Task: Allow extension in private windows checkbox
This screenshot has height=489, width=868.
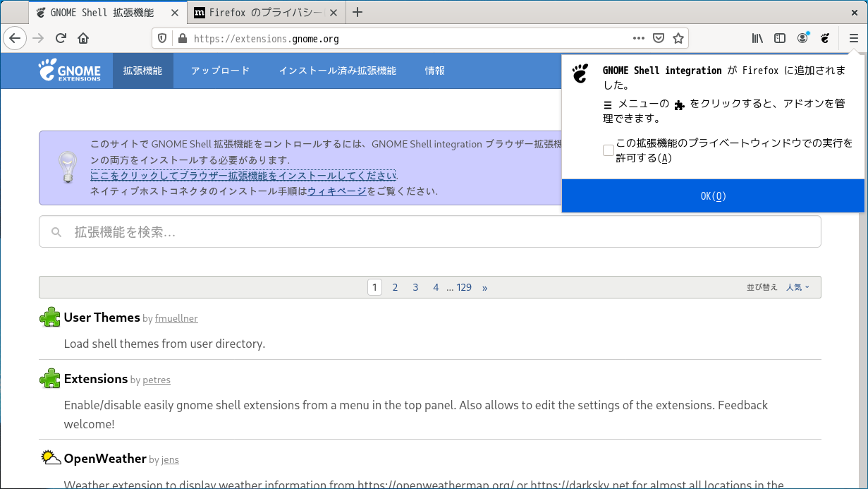Action: (608, 150)
